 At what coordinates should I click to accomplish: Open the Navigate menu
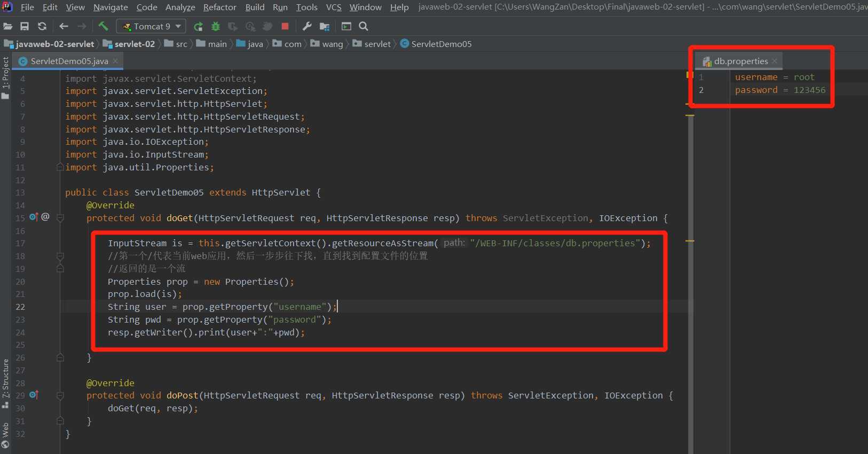click(x=111, y=7)
